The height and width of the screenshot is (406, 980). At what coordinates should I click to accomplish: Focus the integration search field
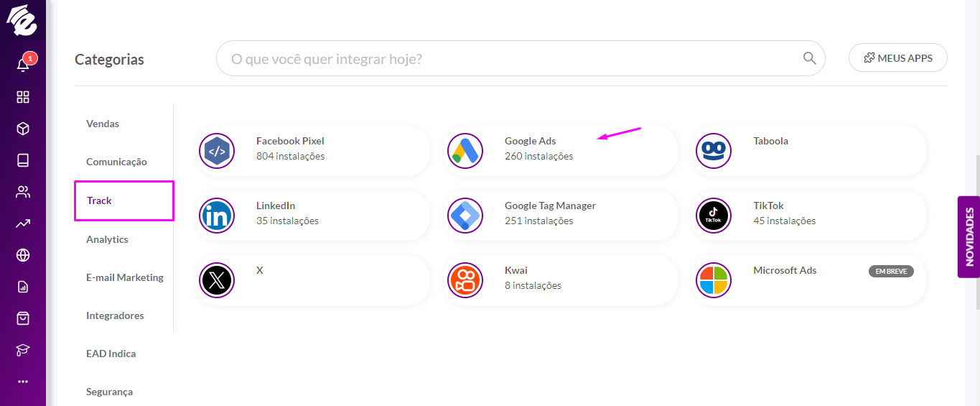coord(521,58)
